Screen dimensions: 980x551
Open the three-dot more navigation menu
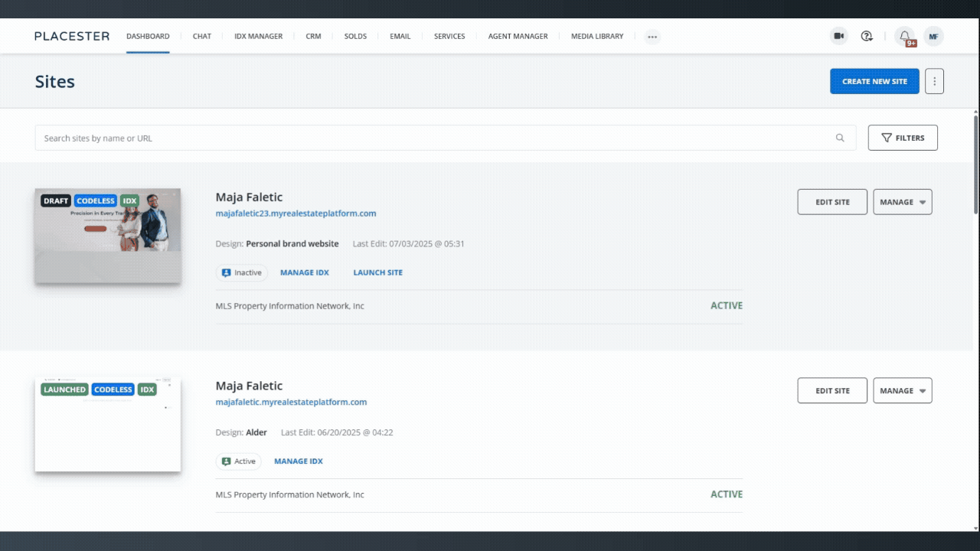pos(652,36)
